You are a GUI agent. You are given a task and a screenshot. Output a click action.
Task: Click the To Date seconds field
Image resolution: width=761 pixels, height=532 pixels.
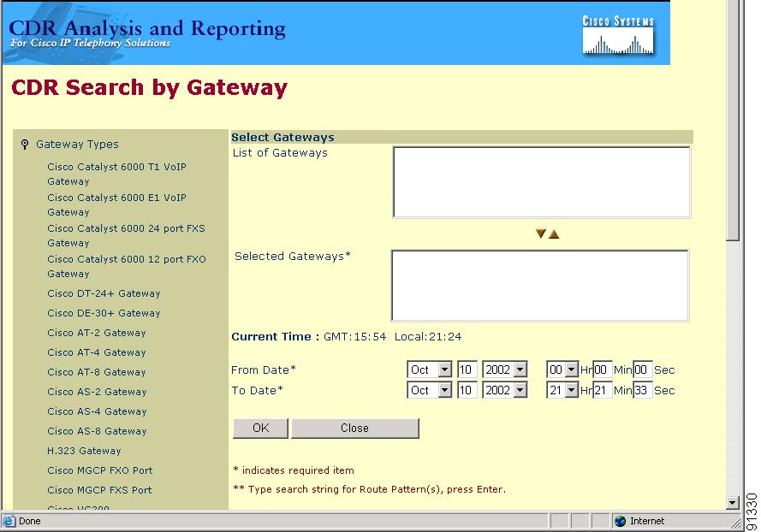(643, 390)
